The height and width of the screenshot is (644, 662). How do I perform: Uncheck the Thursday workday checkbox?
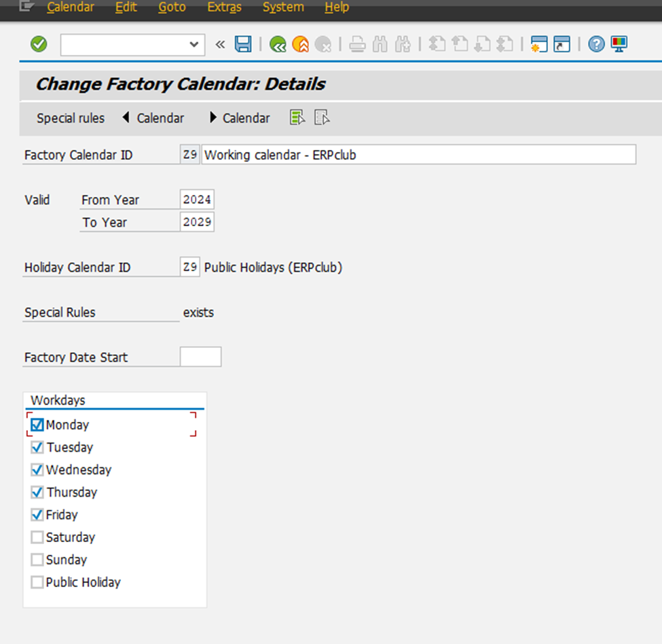37,492
